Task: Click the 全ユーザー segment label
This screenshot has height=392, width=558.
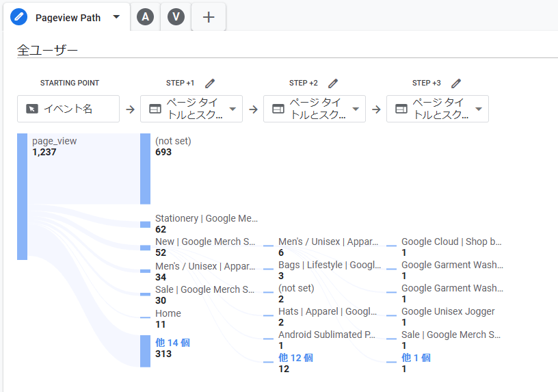Action: (47, 50)
